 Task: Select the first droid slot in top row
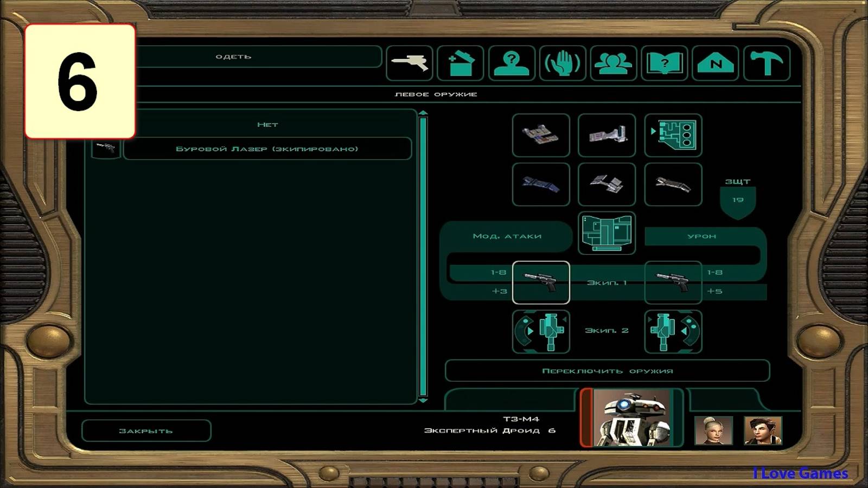coord(541,135)
